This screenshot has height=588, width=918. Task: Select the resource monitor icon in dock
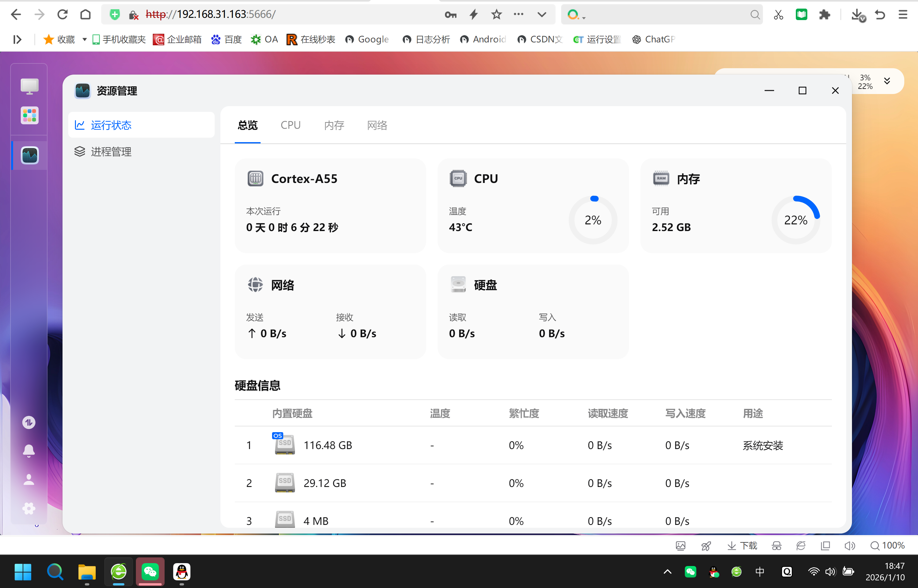[29, 156]
